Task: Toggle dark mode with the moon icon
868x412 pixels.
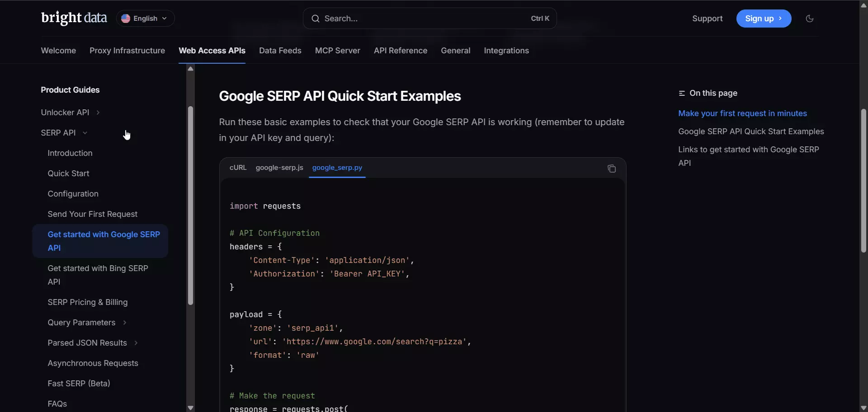Action: click(x=809, y=19)
